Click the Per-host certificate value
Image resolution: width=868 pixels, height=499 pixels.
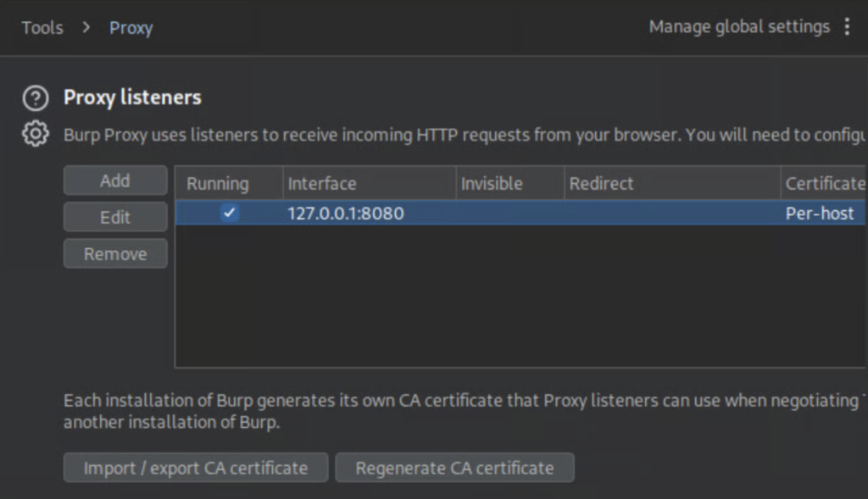[821, 213]
